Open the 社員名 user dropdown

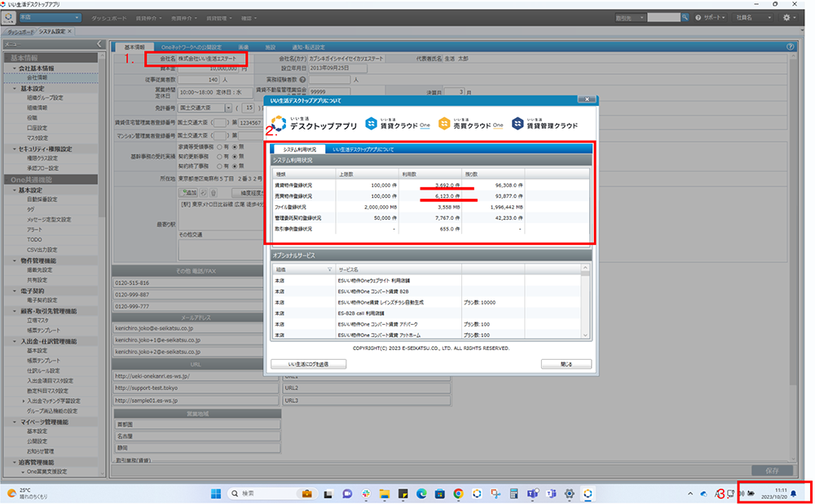point(753,18)
